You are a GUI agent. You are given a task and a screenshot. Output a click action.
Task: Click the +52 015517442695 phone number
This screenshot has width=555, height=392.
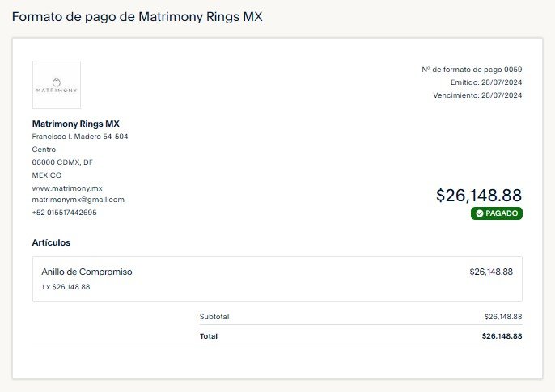(x=65, y=213)
